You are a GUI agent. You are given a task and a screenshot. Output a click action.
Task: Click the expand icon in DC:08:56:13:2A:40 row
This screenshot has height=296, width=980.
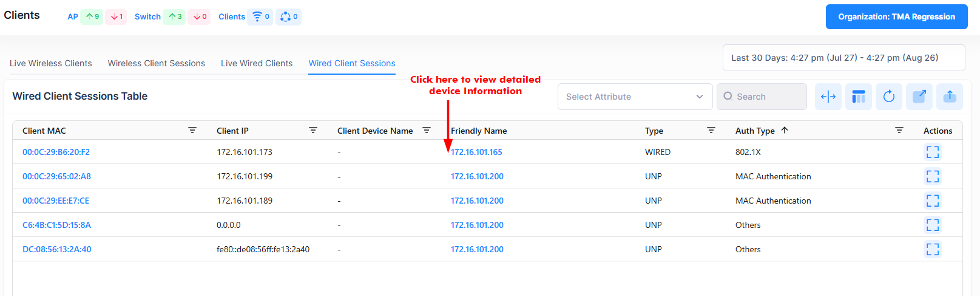(x=932, y=249)
